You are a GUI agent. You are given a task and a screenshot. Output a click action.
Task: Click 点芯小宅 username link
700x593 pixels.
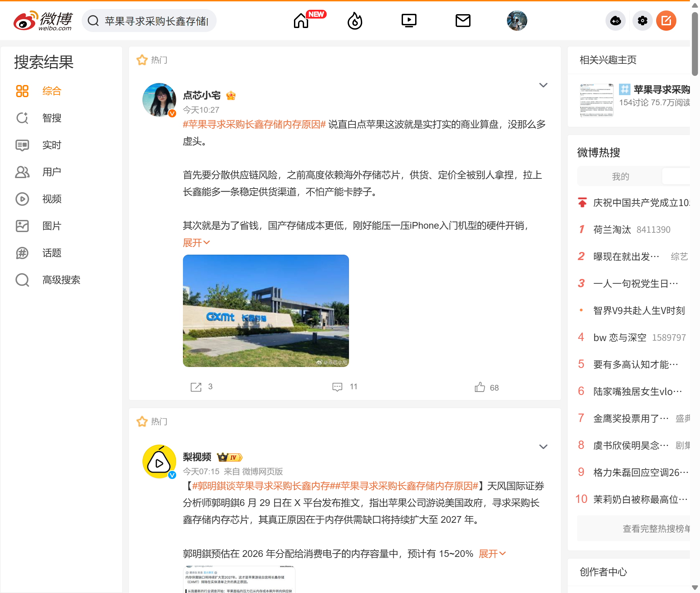201,95
